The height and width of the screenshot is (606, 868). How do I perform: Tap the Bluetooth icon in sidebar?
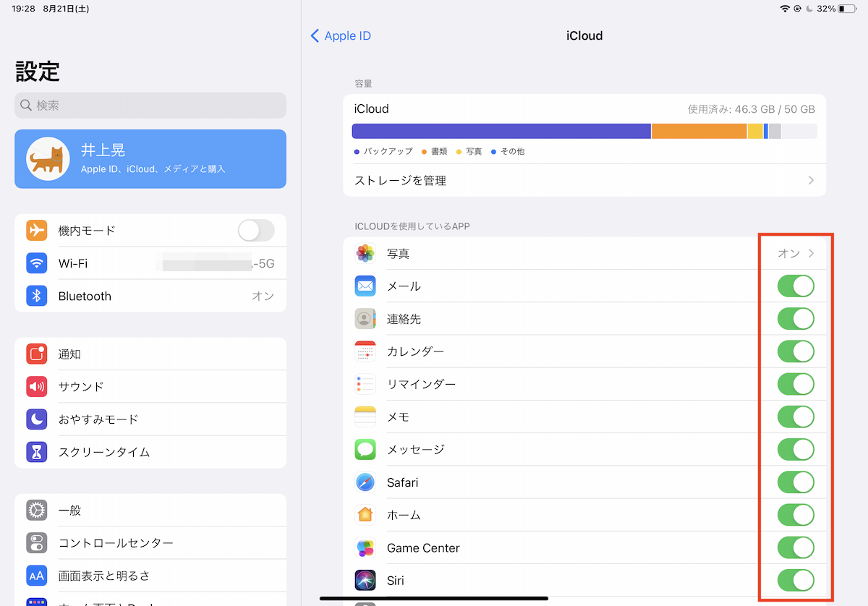point(37,296)
